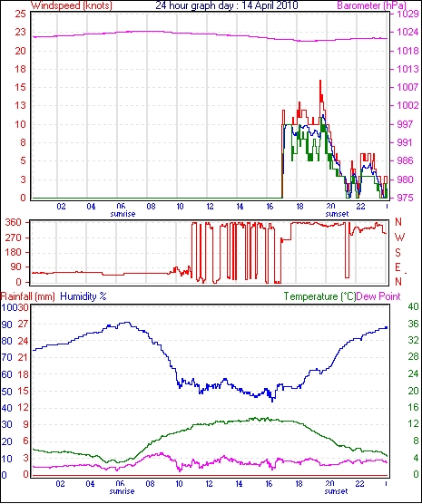Click the Dew Point legend label
This screenshot has width=422, height=504.
click(378, 296)
